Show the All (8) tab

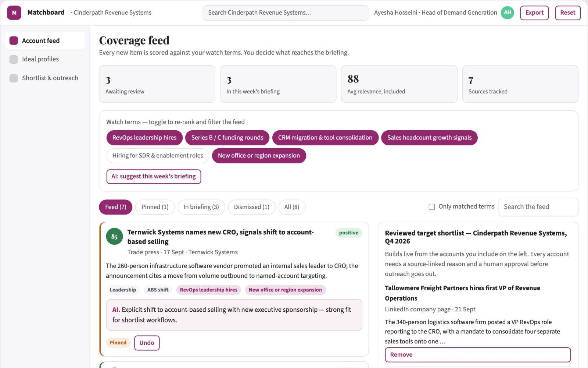292,207
